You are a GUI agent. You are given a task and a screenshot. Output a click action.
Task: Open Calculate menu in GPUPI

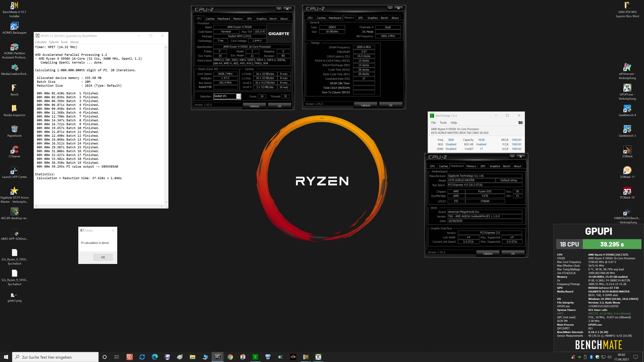point(41,42)
